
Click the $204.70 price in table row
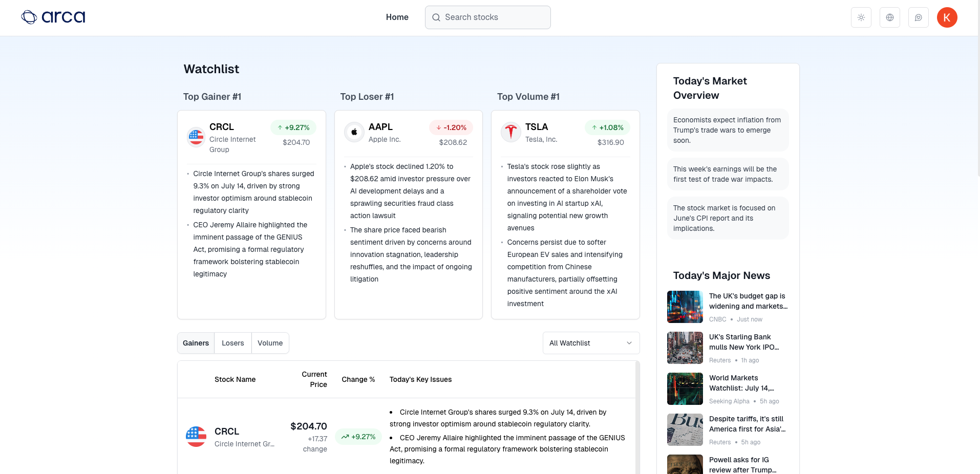click(309, 426)
